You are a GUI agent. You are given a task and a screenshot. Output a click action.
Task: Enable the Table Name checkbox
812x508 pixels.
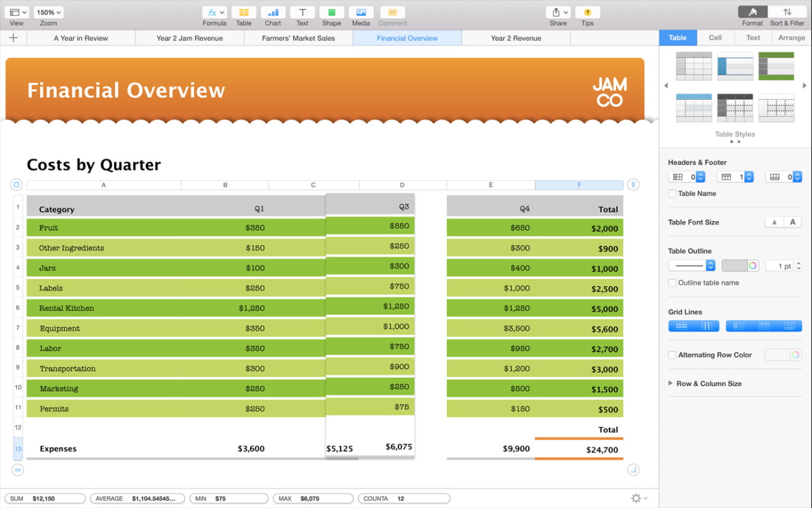[672, 194]
